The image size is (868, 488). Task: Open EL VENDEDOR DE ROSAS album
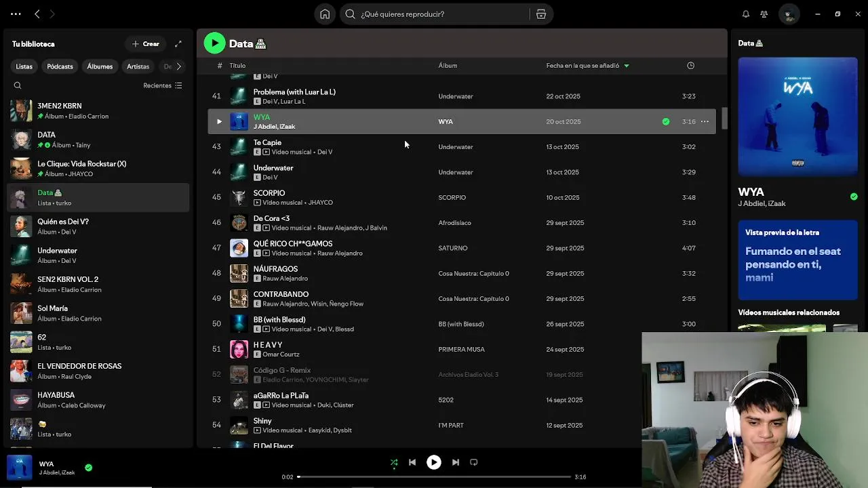click(x=98, y=371)
